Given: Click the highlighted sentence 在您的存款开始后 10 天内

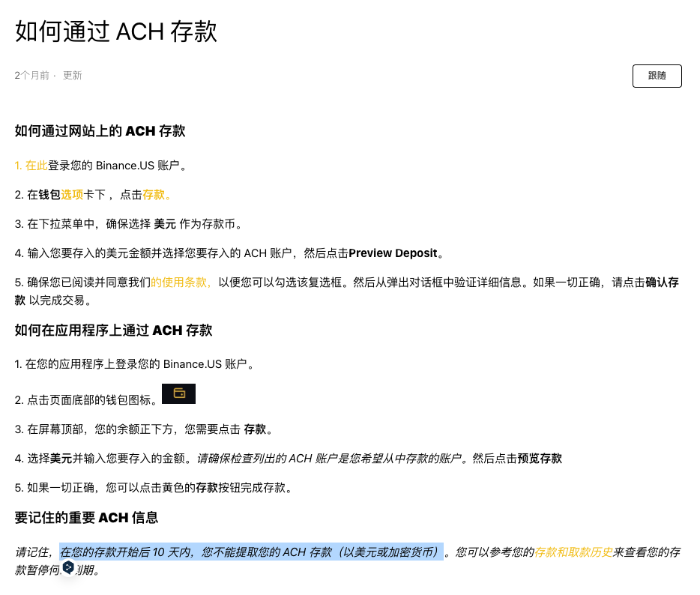Looking at the screenshot, I should point(252,552).
